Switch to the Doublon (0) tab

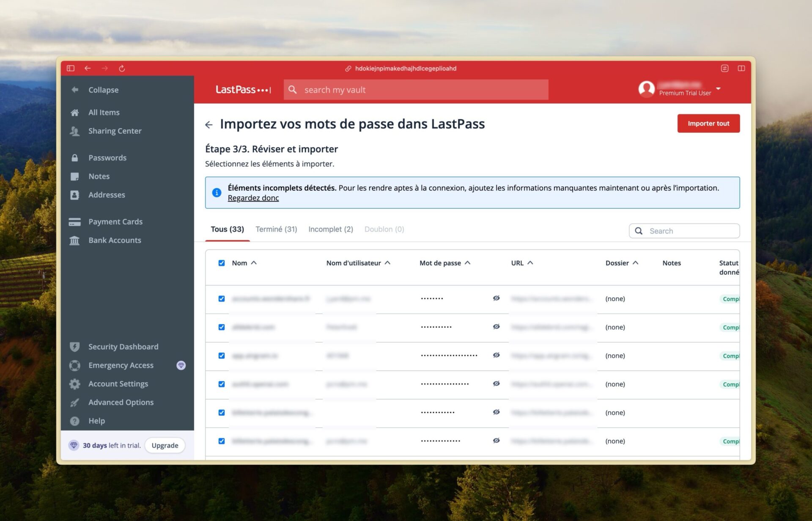[384, 229]
